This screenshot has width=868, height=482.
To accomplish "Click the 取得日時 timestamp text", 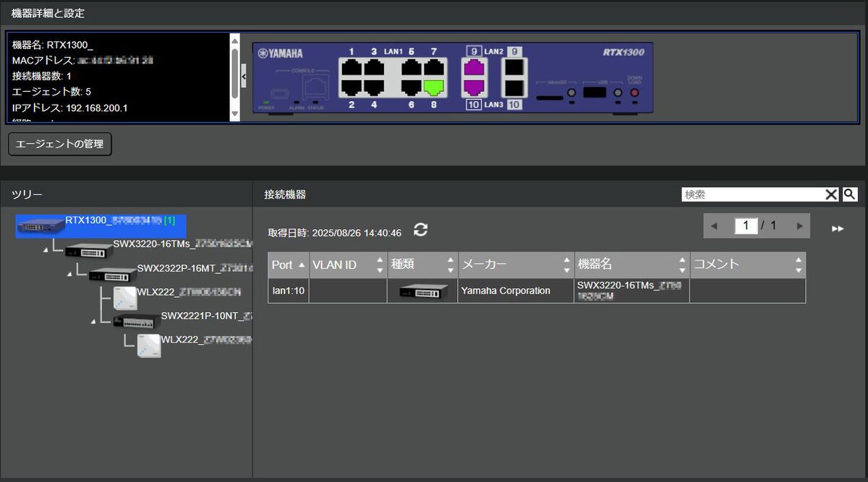I will tap(334, 233).
